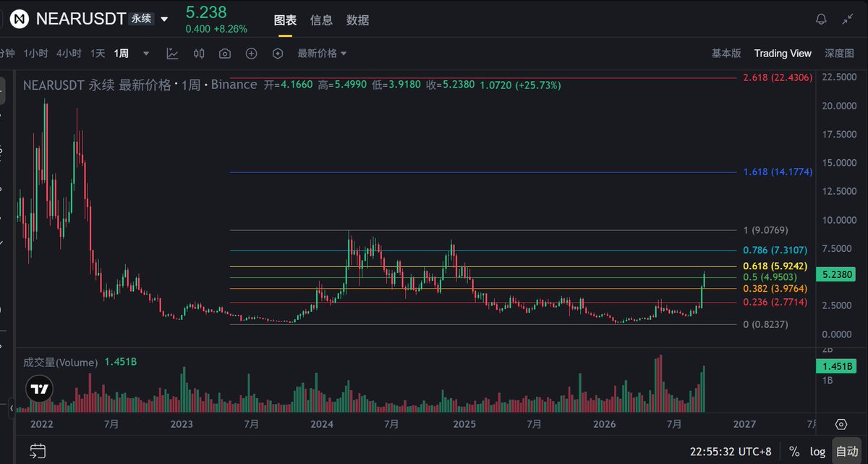Click the current price tag 5.2380
868x464 pixels.
pos(836,274)
